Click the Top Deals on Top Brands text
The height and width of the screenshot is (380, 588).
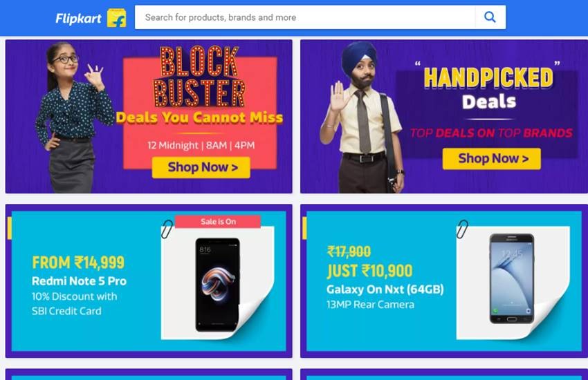(x=491, y=133)
